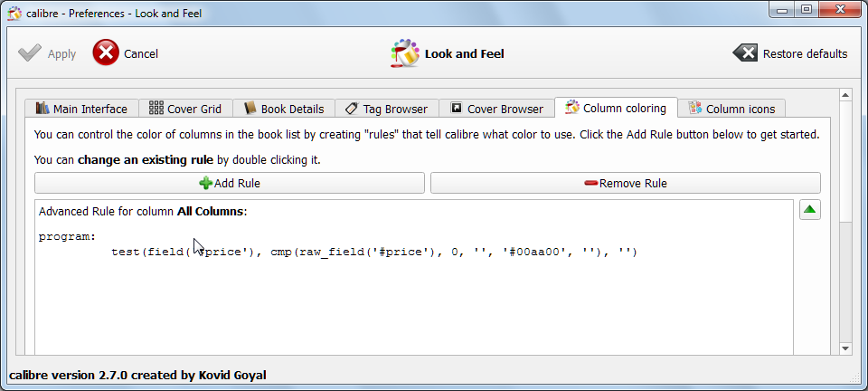Open the Book Details tab
Screen dimensions: 868x391
[284, 109]
